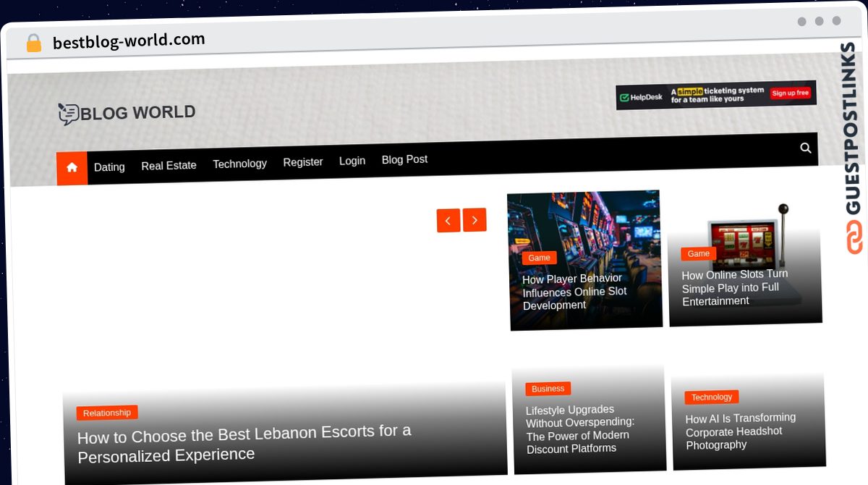This screenshot has width=868, height=485.
Task: Click the BLOG WORLD site title
Action: tap(138, 113)
